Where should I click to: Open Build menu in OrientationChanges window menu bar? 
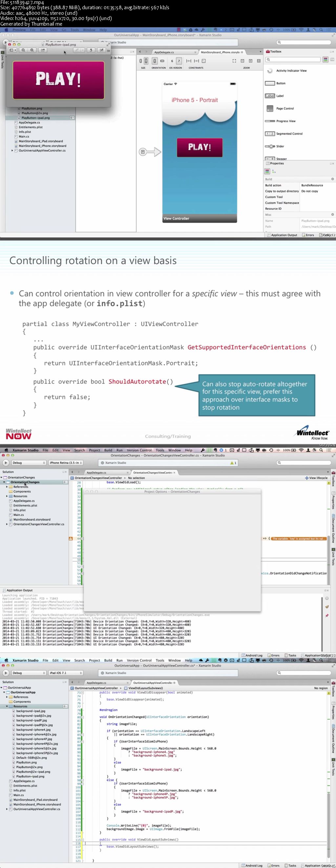[x=108, y=450]
